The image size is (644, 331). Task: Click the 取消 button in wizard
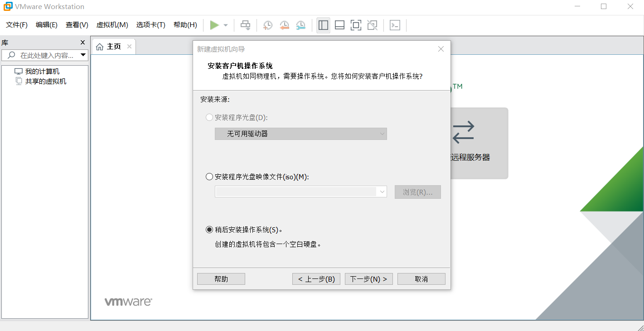point(421,279)
